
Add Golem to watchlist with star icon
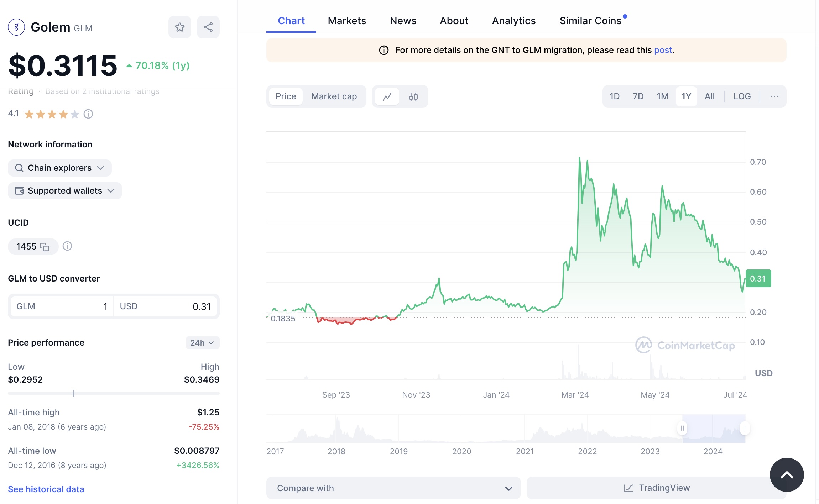point(179,27)
